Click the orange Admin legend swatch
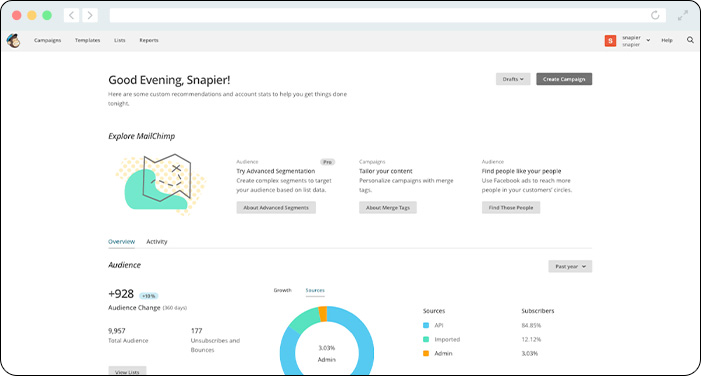701x376 pixels. [x=426, y=353]
